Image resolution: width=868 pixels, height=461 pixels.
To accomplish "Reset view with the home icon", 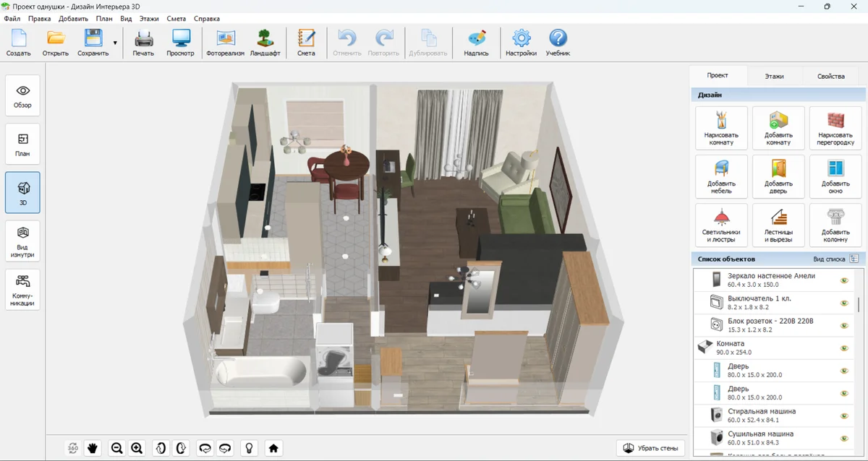I will click(x=273, y=448).
